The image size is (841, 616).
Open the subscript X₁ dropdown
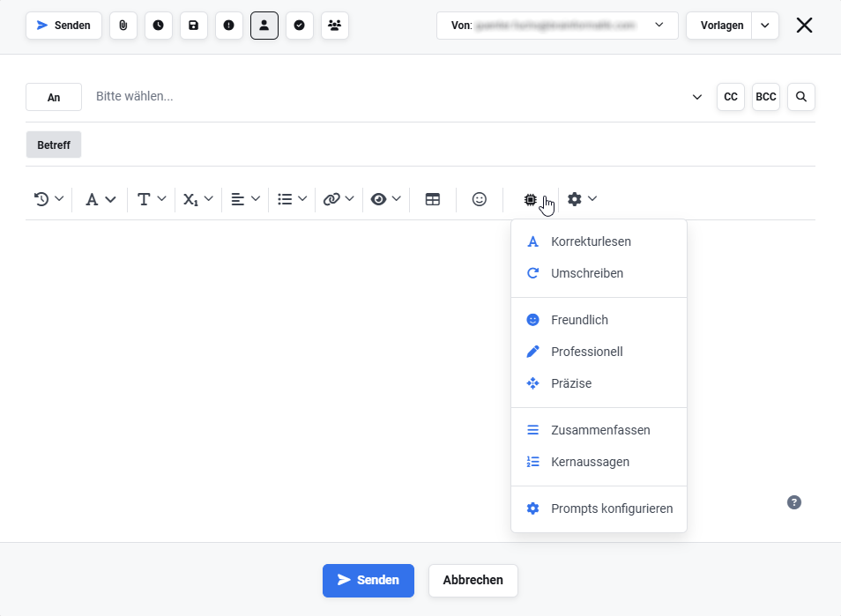tap(198, 199)
